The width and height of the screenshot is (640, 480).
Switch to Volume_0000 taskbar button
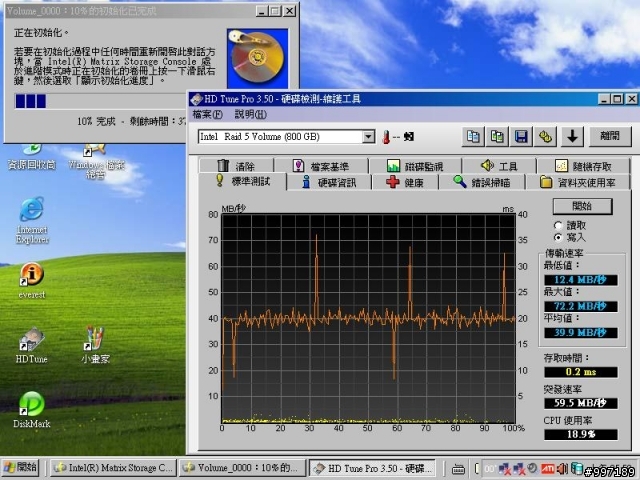tap(242, 468)
